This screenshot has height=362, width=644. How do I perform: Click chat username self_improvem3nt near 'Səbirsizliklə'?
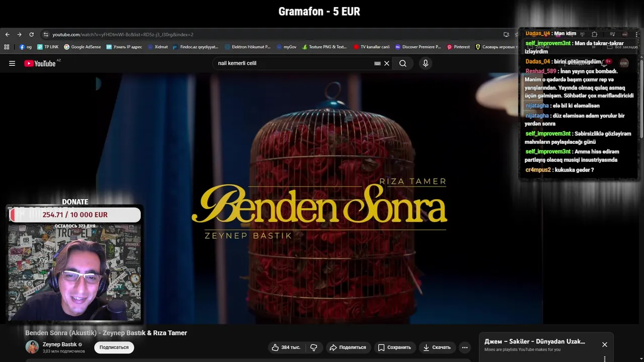click(548, 134)
